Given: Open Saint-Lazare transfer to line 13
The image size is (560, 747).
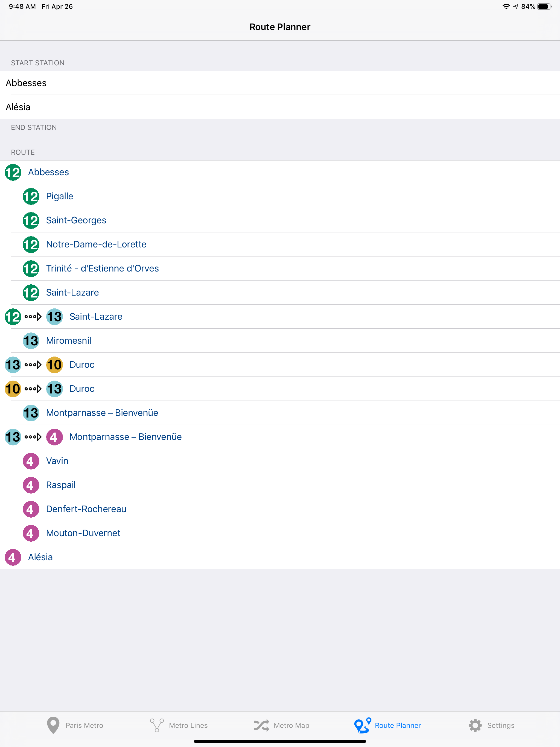Looking at the screenshot, I should pos(280,316).
